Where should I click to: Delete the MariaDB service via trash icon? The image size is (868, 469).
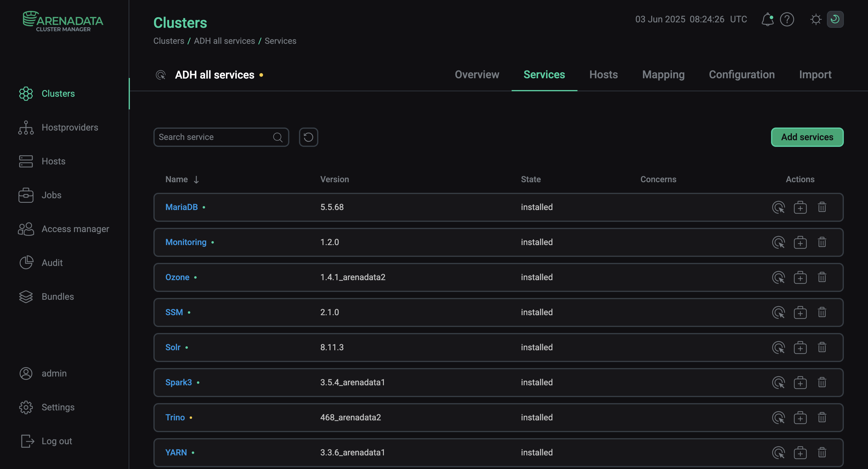point(822,207)
